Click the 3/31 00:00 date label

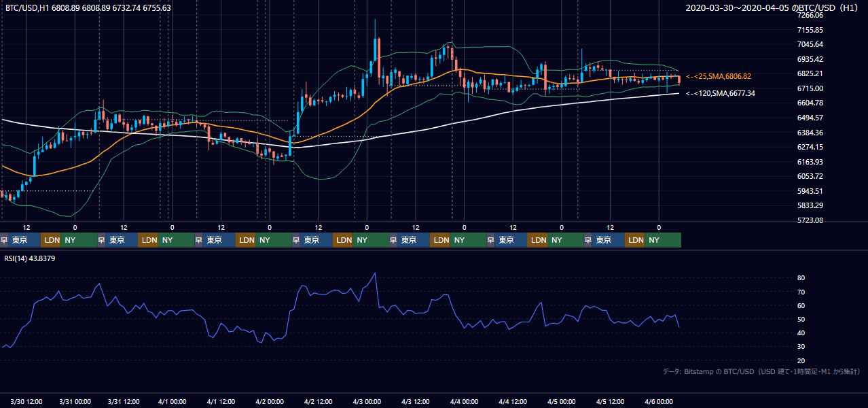tap(75, 401)
